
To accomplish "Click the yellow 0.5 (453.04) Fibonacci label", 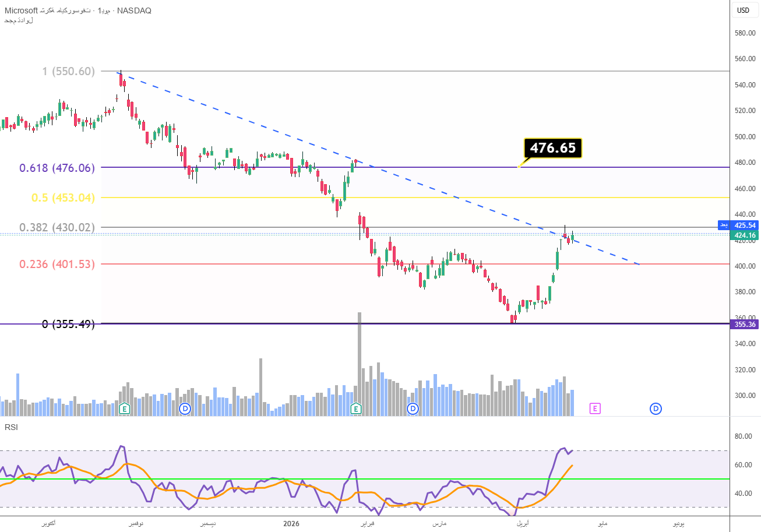I will point(63,198).
